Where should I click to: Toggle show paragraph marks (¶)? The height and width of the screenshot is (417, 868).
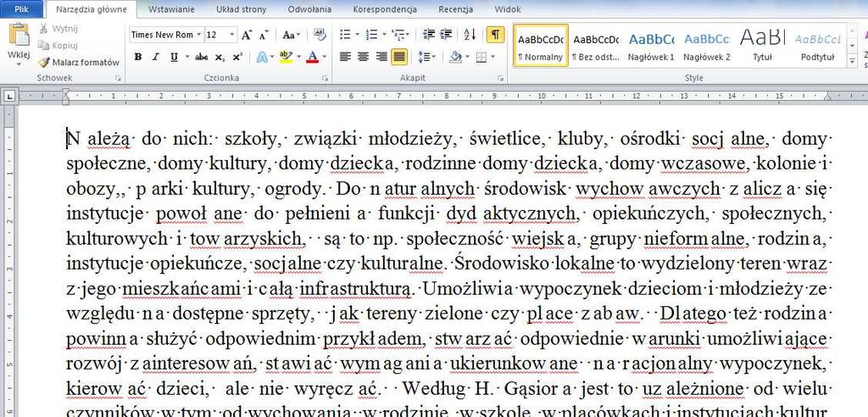(x=495, y=35)
